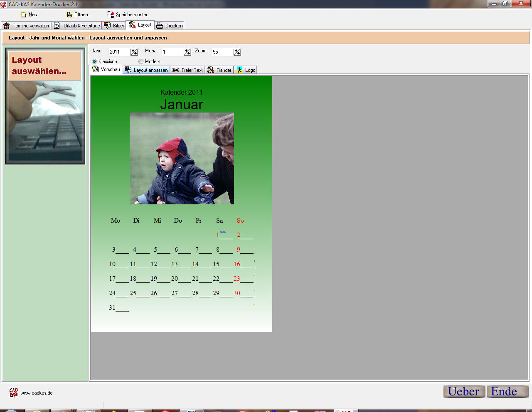
Task: Open the Ränder sub-tab
Action: click(219, 70)
